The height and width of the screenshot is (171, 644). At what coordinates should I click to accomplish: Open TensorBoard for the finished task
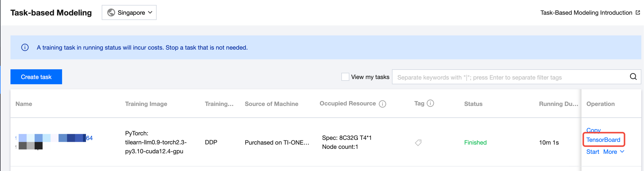pyautogui.click(x=603, y=140)
